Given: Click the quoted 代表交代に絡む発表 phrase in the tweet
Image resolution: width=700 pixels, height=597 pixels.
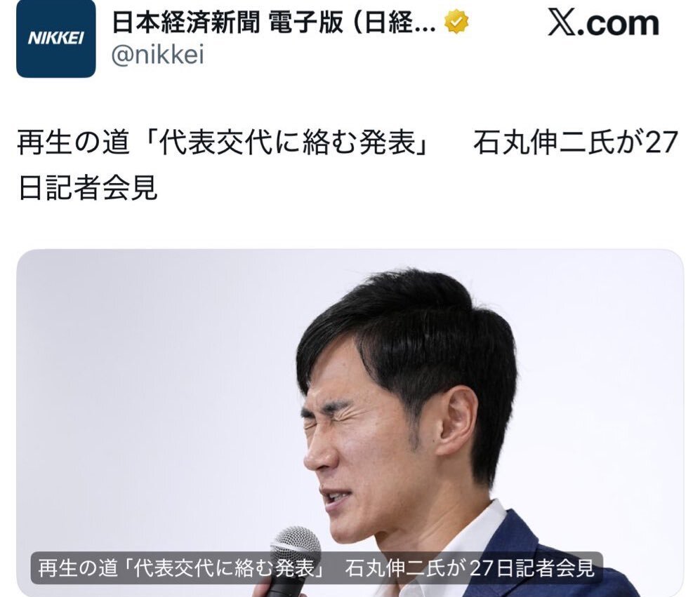Looking at the screenshot, I should click(x=287, y=143).
